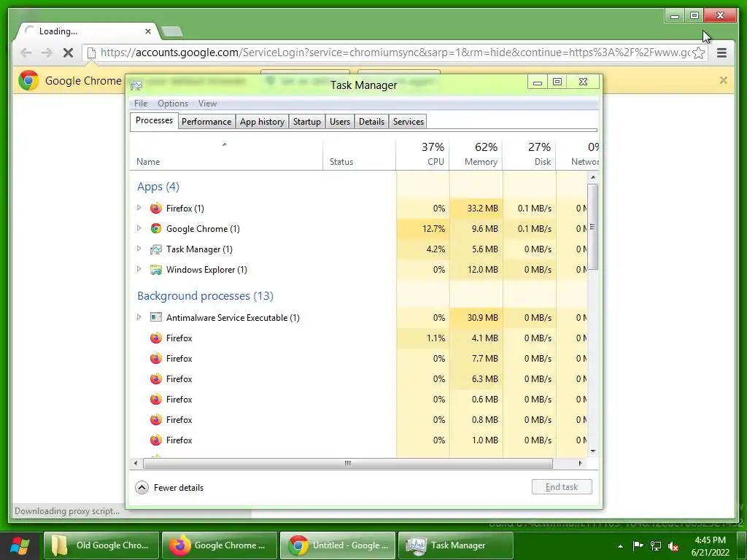Click the Firefox icon in Apps row
Viewport: 747px width, 560px height.
tap(156, 208)
